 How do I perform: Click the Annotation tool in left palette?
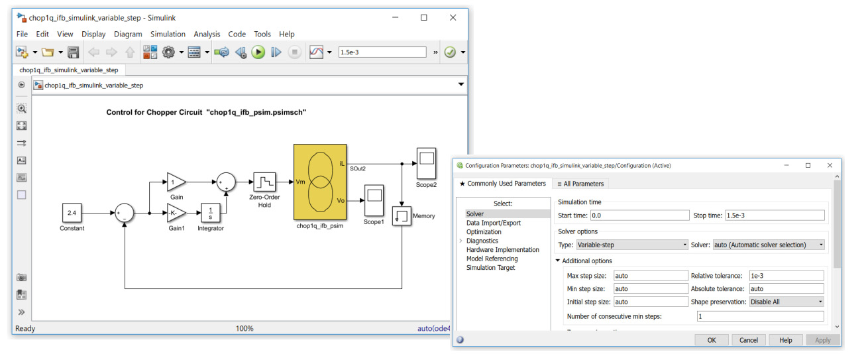(21, 160)
